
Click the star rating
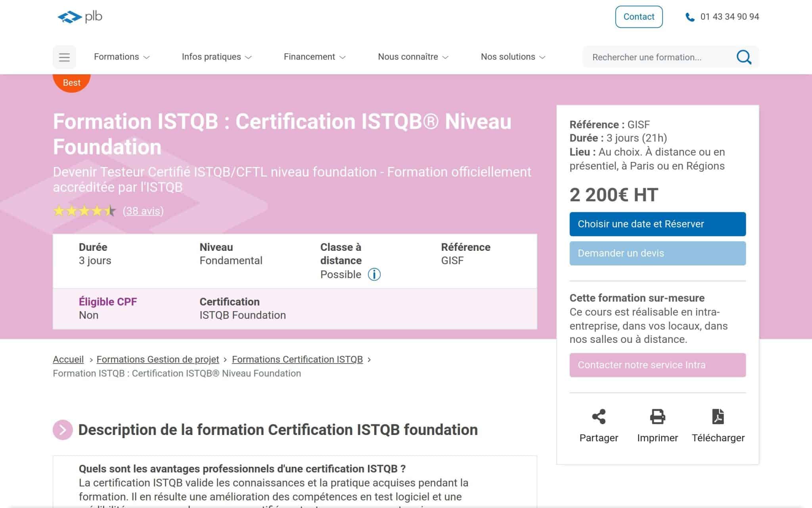[84, 211]
